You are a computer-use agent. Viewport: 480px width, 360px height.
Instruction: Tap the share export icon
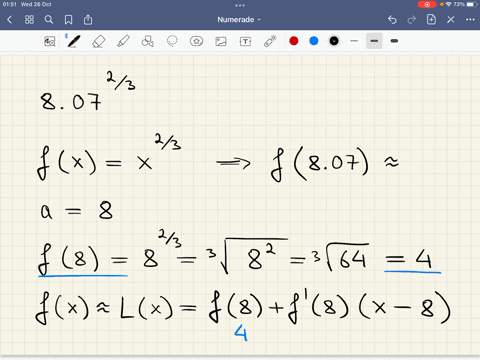pyautogui.click(x=88, y=20)
